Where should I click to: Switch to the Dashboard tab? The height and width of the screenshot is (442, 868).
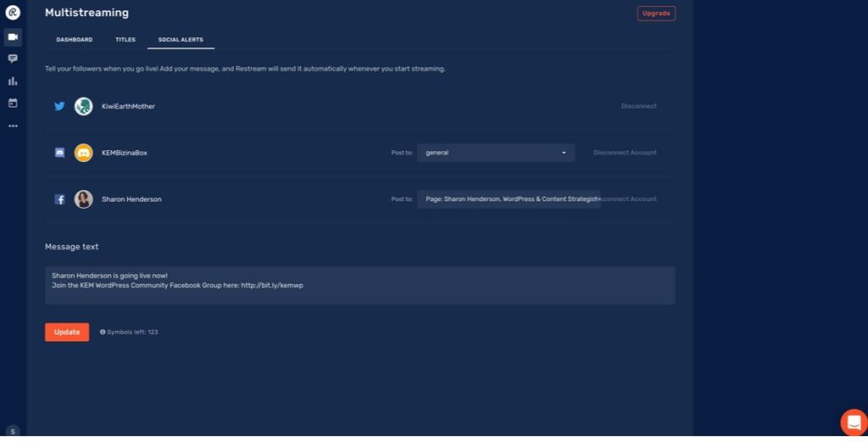[x=75, y=40]
